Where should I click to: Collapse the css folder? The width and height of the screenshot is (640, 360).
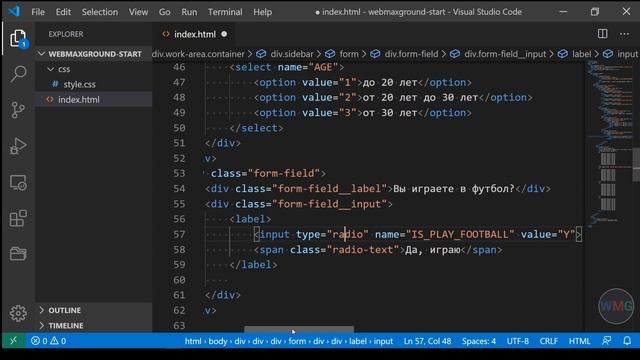click(93, 69)
